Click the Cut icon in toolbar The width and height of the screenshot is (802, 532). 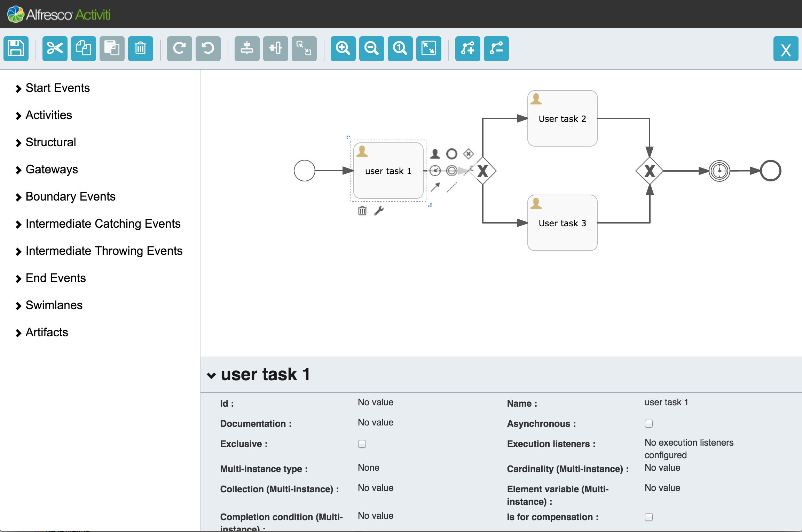pos(56,49)
